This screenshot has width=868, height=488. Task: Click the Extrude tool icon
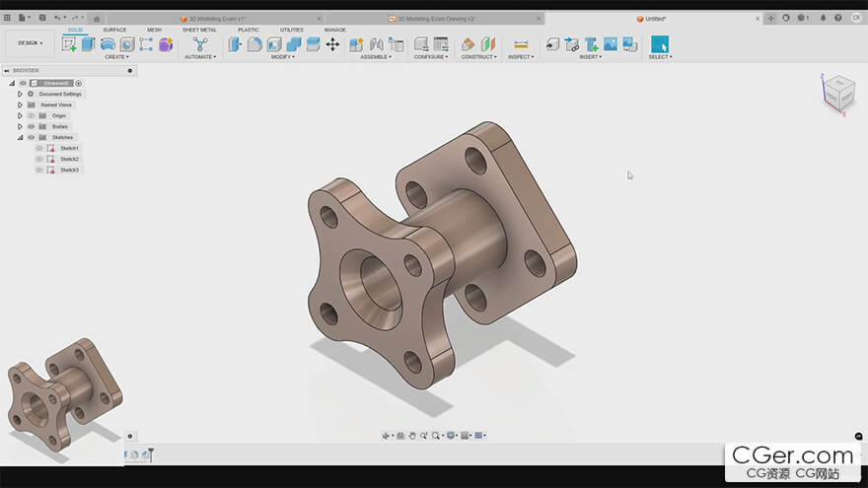(x=88, y=44)
